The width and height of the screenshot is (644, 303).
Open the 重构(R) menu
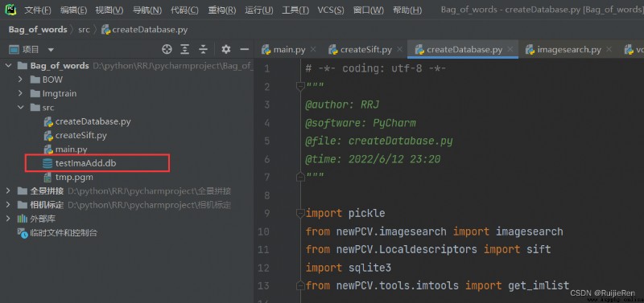(222, 10)
